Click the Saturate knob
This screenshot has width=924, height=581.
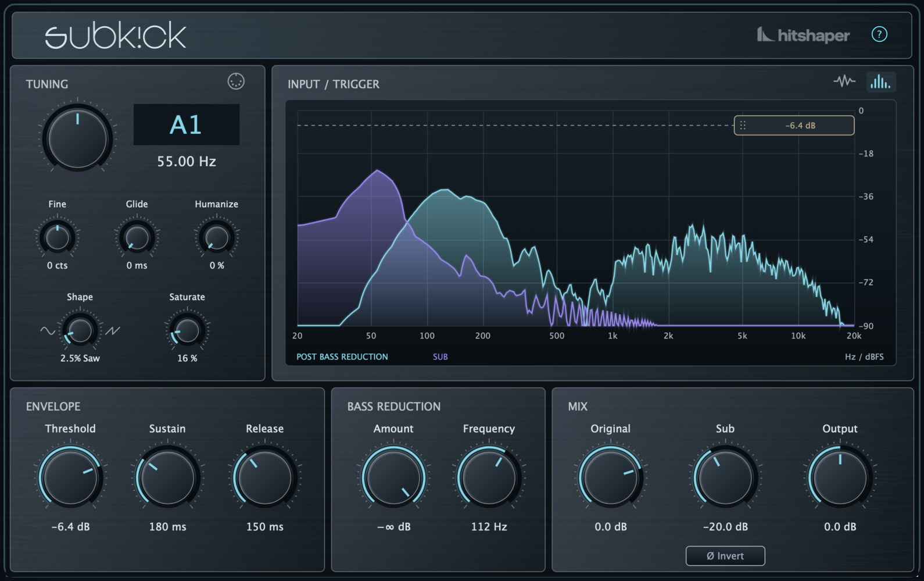coord(187,331)
